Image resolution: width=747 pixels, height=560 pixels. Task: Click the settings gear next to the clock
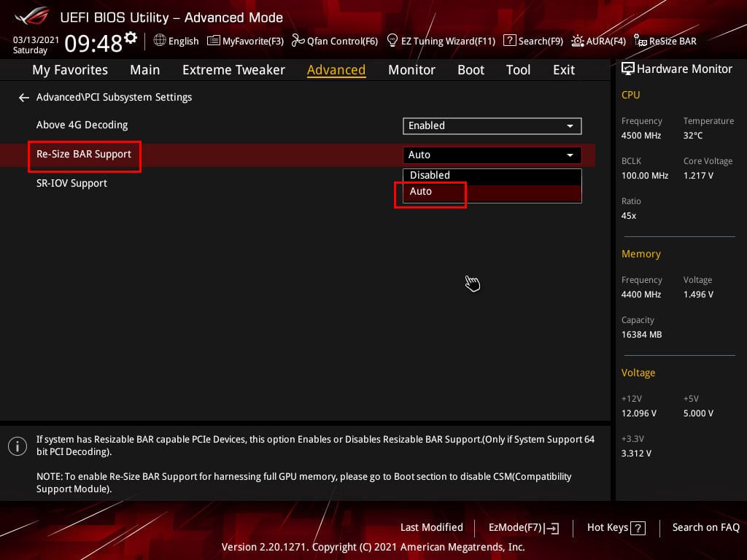point(131,38)
